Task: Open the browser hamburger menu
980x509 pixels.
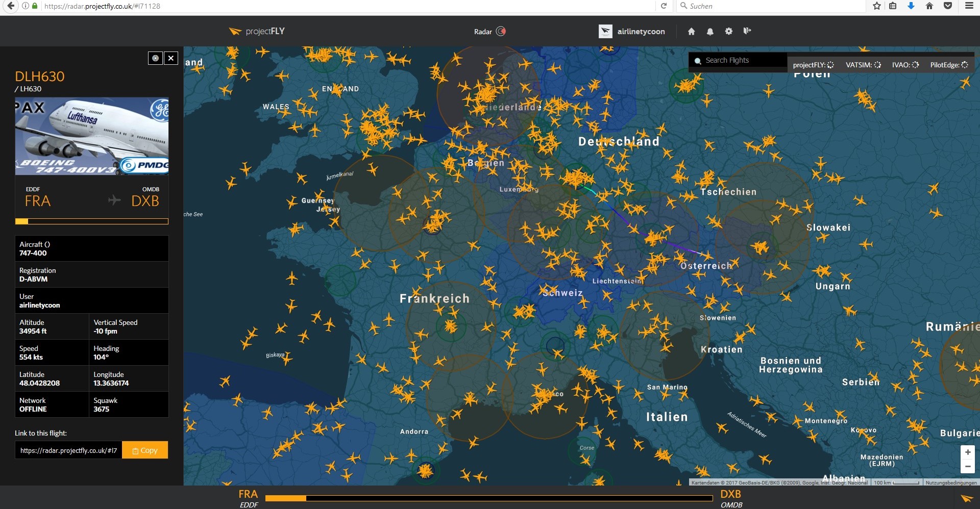Action: 969,6
